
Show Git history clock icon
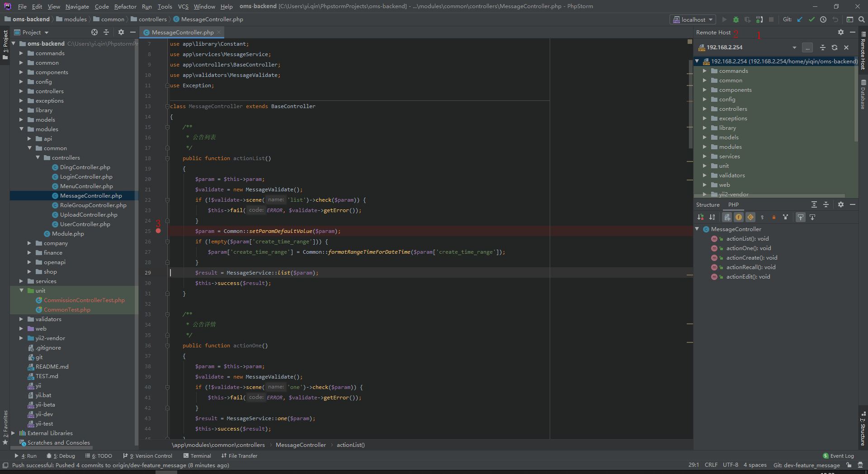point(823,19)
